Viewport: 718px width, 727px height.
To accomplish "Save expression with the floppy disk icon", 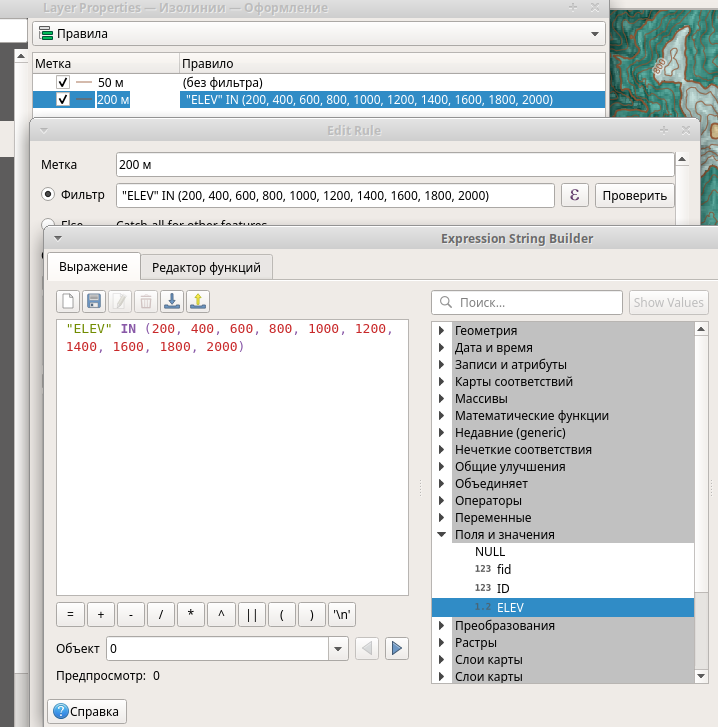I will point(94,301).
